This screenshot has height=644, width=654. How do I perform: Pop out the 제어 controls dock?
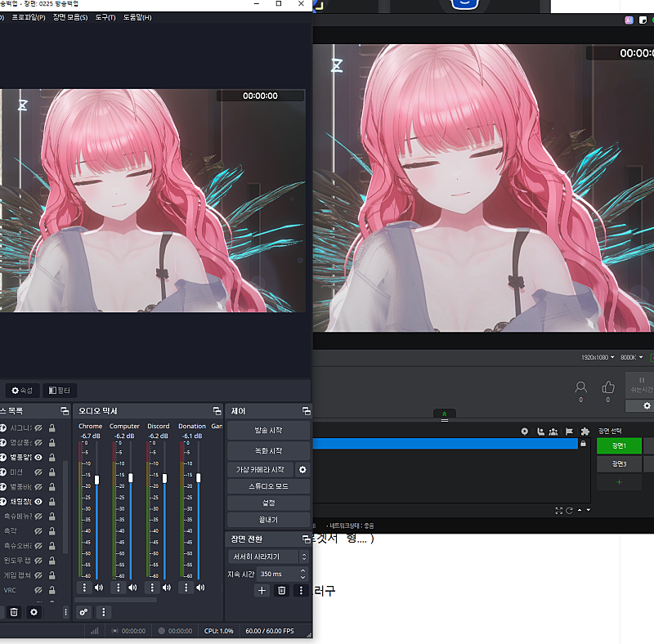[306, 411]
